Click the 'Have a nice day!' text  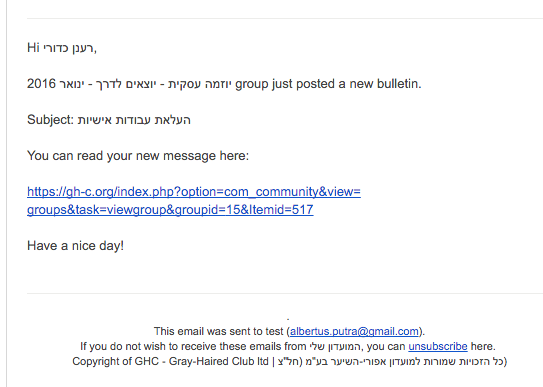click(x=75, y=246)
